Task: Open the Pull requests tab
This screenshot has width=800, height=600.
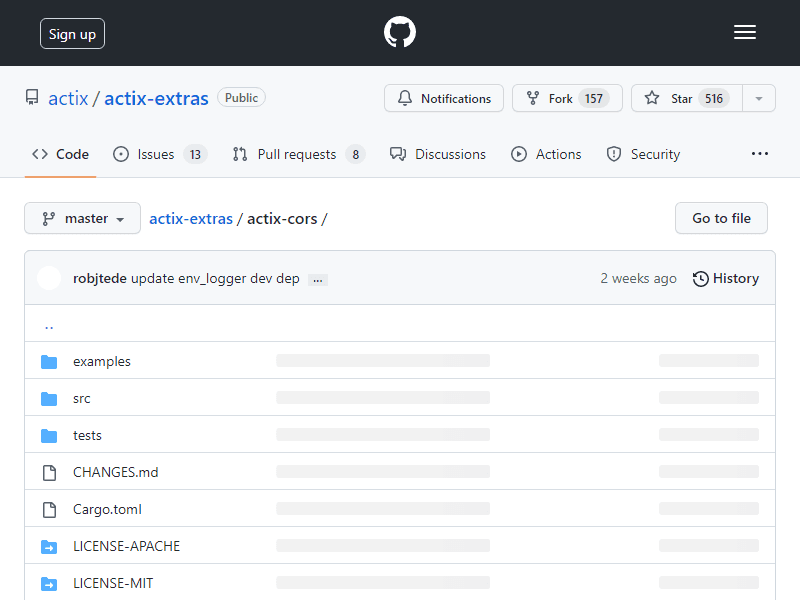Action: point(299,154)
